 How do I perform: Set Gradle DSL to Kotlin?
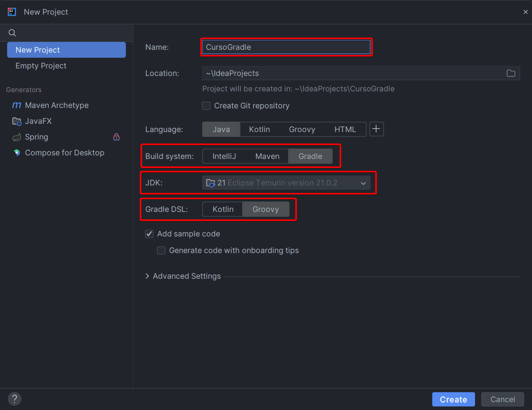pos(223,209)
